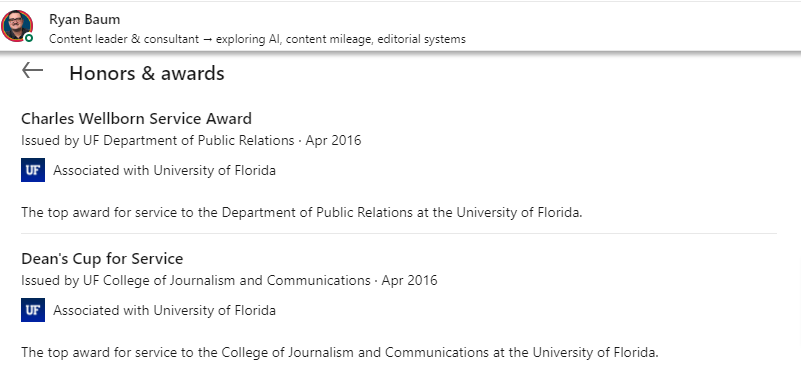Click the Honors & awards heading

(147, 73)
